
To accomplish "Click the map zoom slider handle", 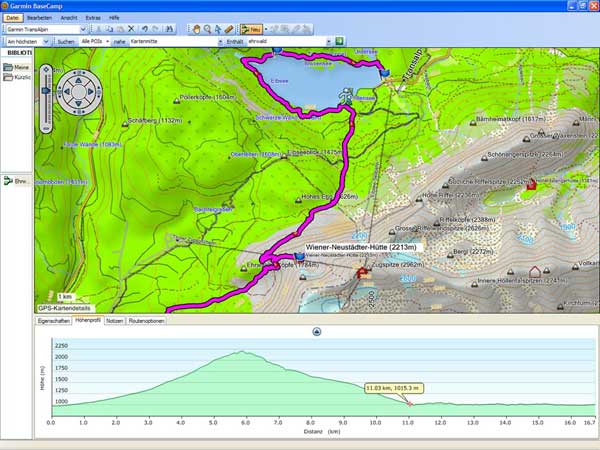I will click(46, 91).
